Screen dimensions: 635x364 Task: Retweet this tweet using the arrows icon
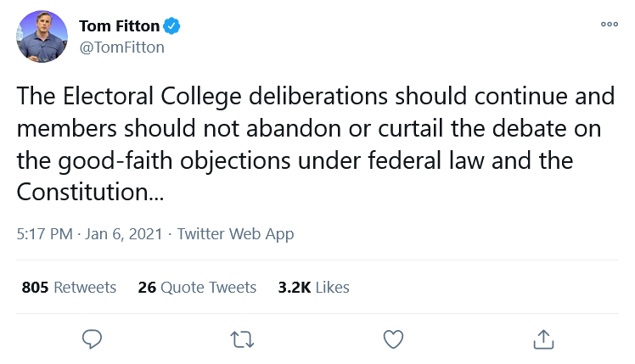click(x=242, y=339)
